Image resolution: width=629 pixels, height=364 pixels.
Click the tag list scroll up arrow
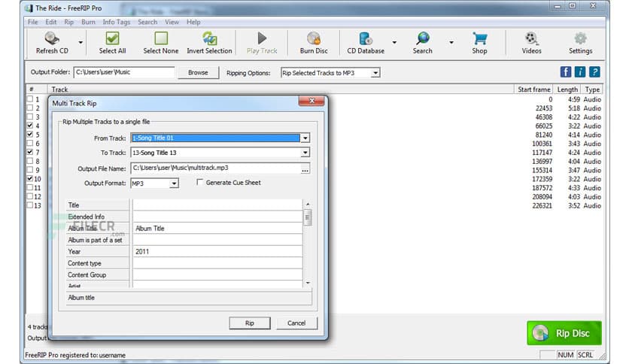[x=308, y=205]
